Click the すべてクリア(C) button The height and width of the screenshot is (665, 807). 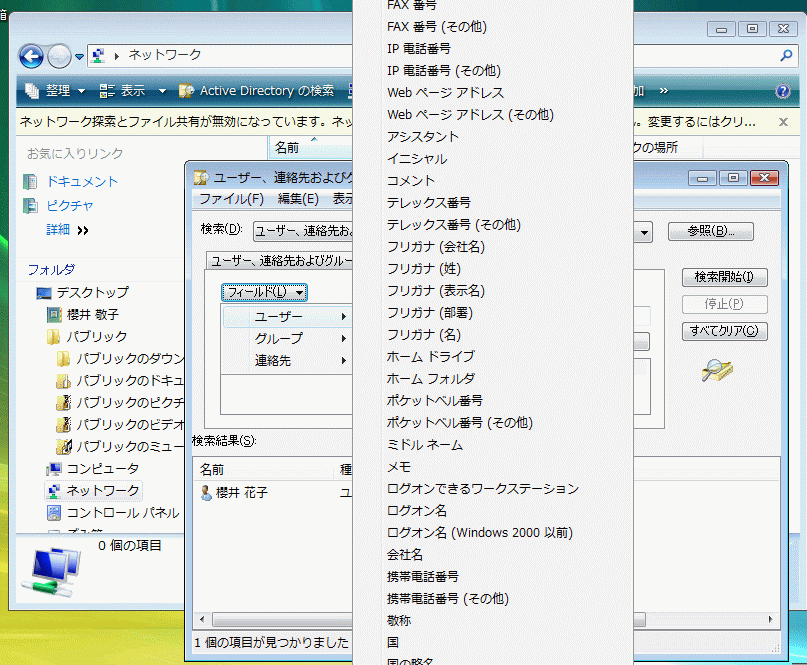[x=725, y=331]
